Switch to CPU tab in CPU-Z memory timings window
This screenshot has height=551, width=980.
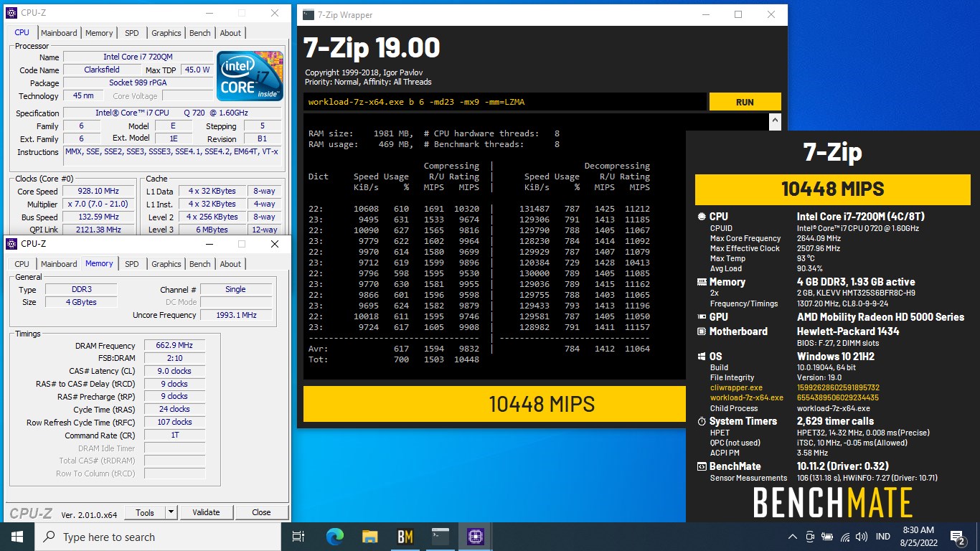(x=22, y=264)
